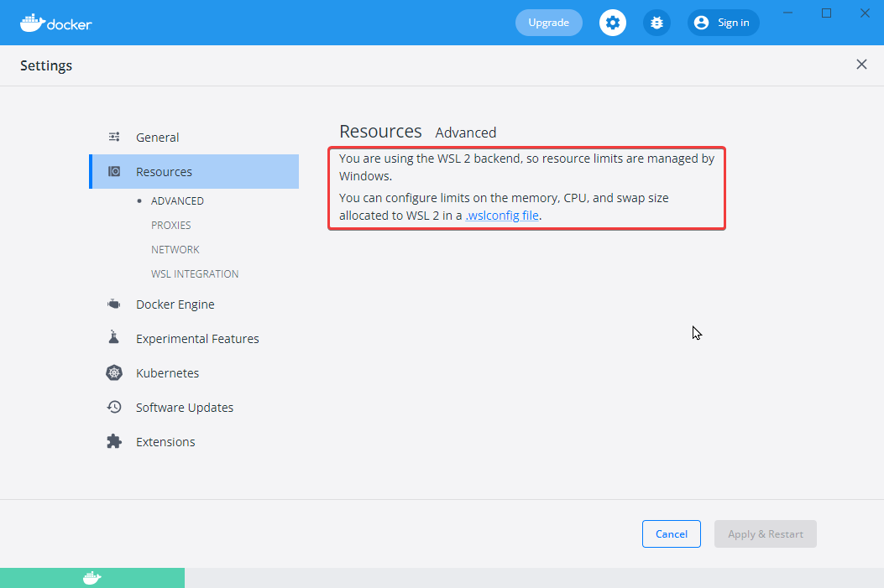Open Extensions settings section
884x588 pixels.
(194, 441)
